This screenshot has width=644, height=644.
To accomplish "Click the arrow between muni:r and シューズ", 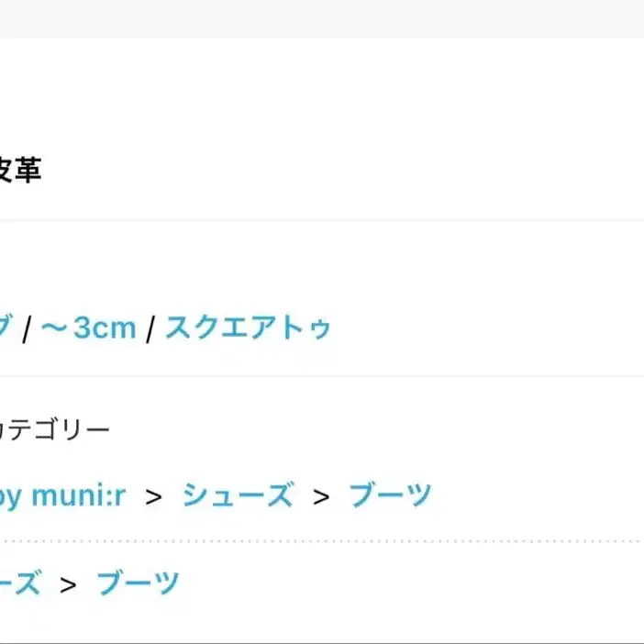I will (x=153, y=497).
